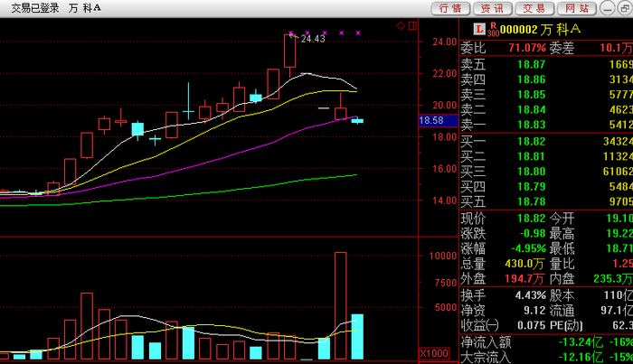Viewport: 633px width, 364px height.
Task: Click the round restore-window button at top right
Action: click(624, 8)
